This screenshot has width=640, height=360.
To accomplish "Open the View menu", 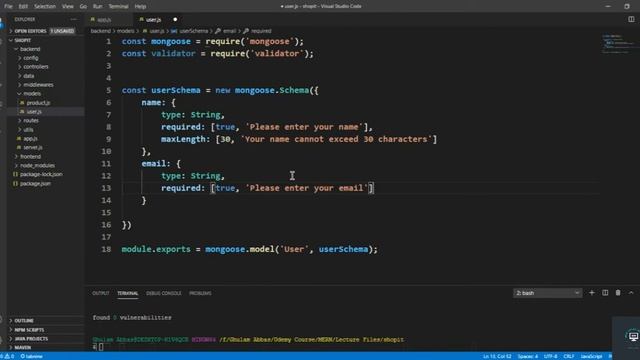I will point(68,7).
